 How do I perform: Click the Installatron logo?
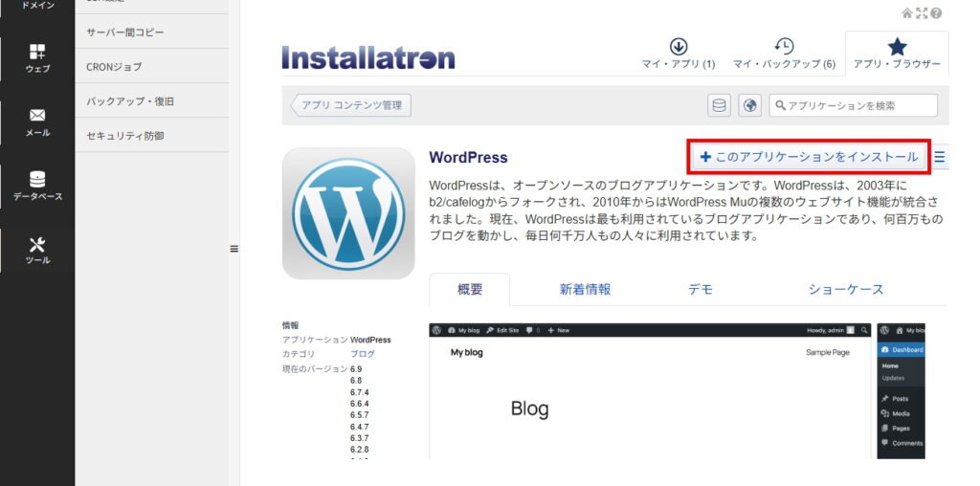pos(368,56)
